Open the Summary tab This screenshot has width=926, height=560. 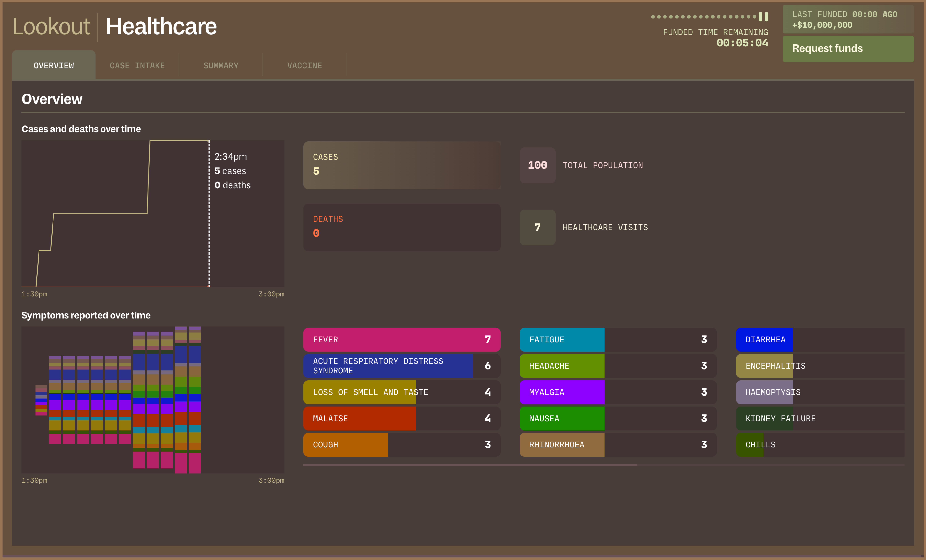(221, 65)
